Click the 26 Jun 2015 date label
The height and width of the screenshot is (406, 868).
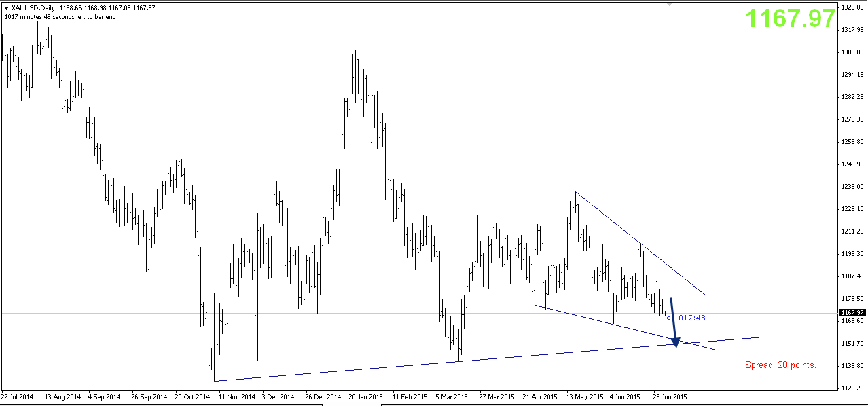coord(670,396)
